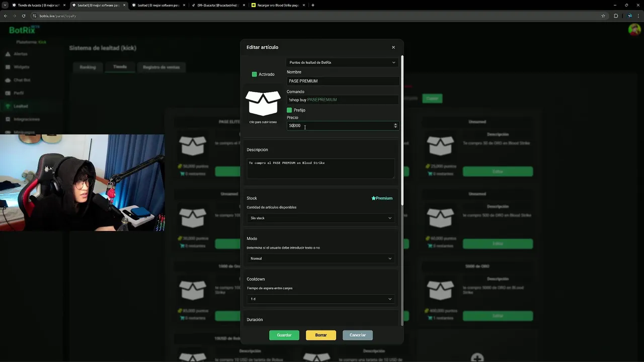Click the box icon to upload item icon
644x362 pixels.
[263, 104]
